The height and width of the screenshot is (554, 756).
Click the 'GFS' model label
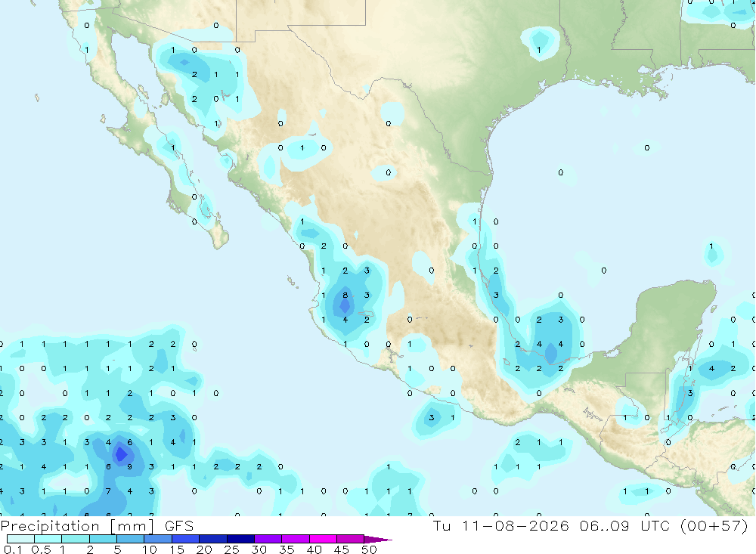[x=179, y=525]
